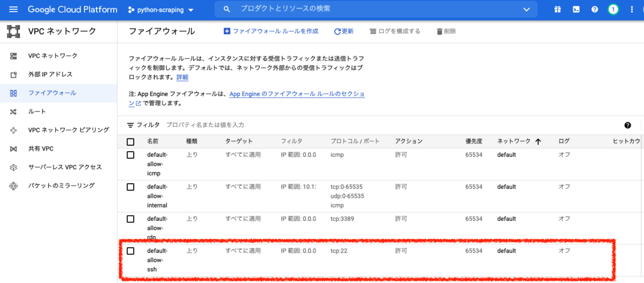Click the gift free trial icon

coord(558,10)
